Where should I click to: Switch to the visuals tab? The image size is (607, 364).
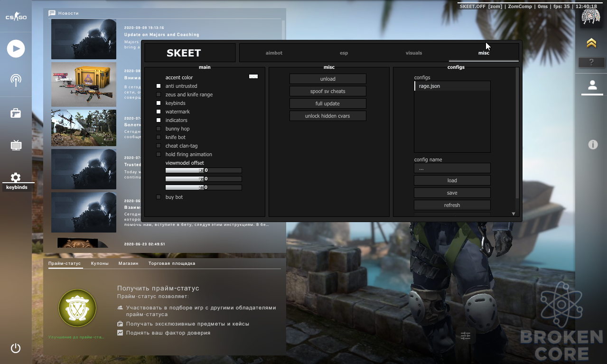click(414, 53)
